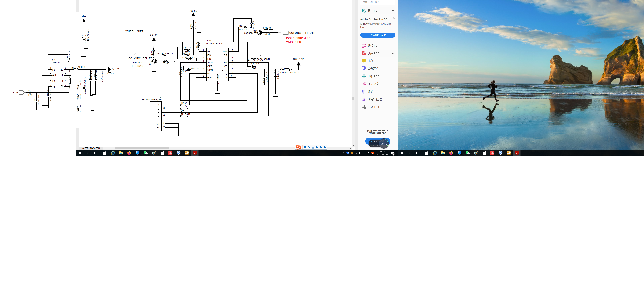Open Combine Files (合并文件) tool
Image resolution: width=644 pixels, height=285 pixels.
click(x=373, y=68)
